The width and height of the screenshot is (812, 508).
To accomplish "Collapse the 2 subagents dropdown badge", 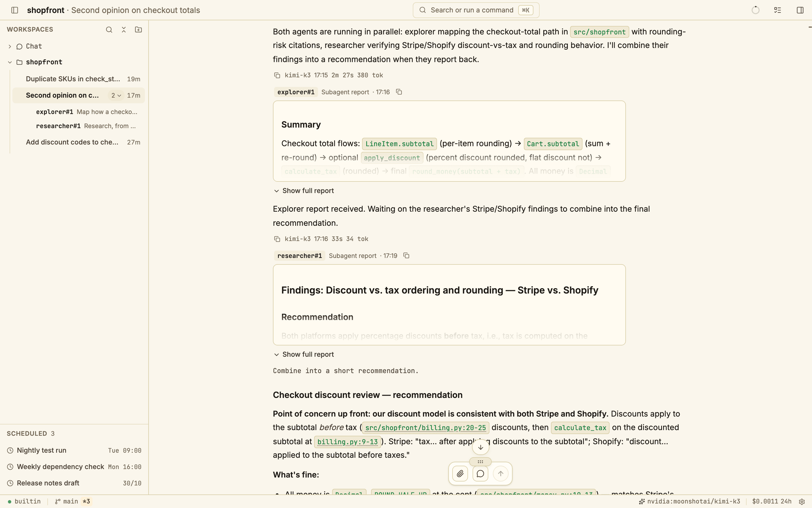I will [116, 95].
